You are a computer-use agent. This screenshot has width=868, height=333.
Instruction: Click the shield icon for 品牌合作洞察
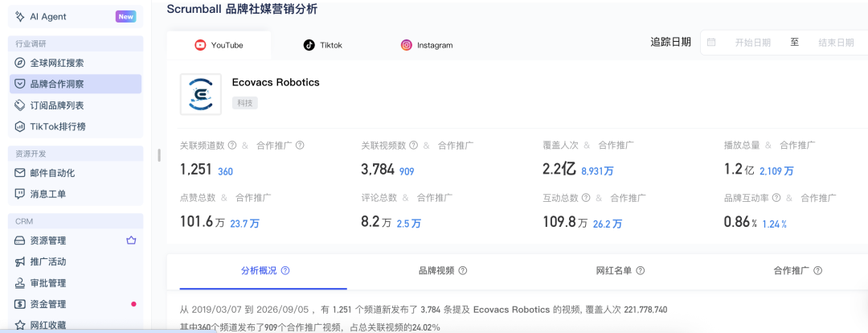click(20, 84)
